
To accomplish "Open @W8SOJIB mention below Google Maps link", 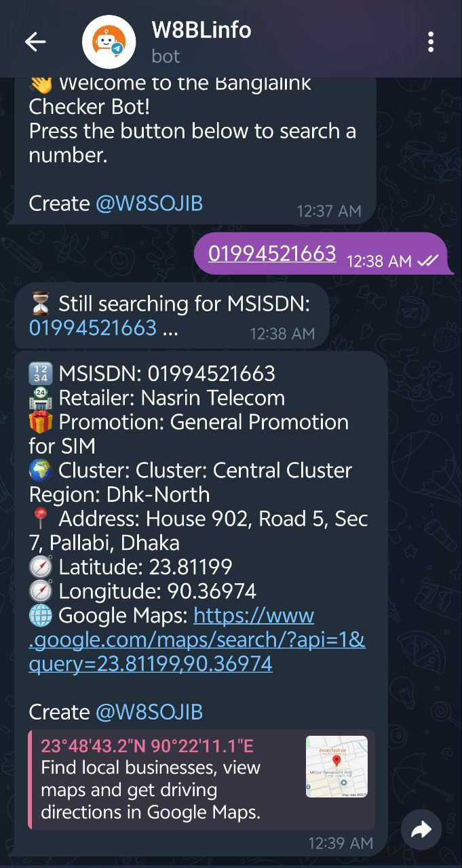I will point(149,712).
